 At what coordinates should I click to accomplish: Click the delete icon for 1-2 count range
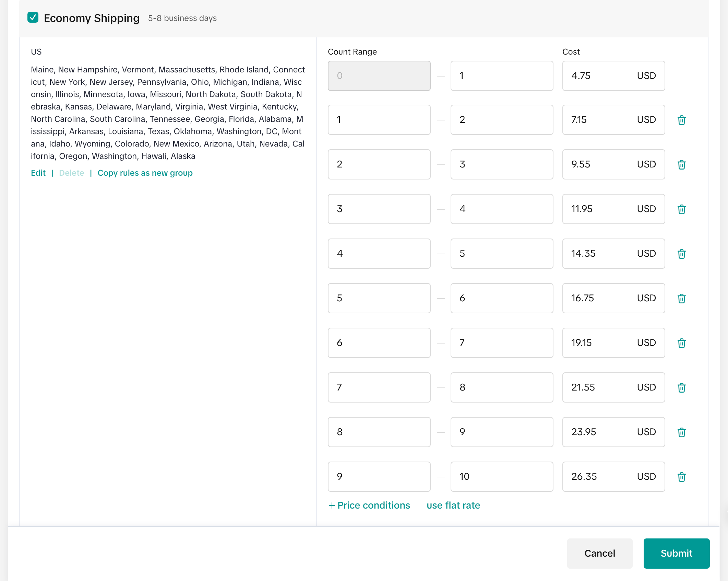pyautogui.click(x=682, y=120)
